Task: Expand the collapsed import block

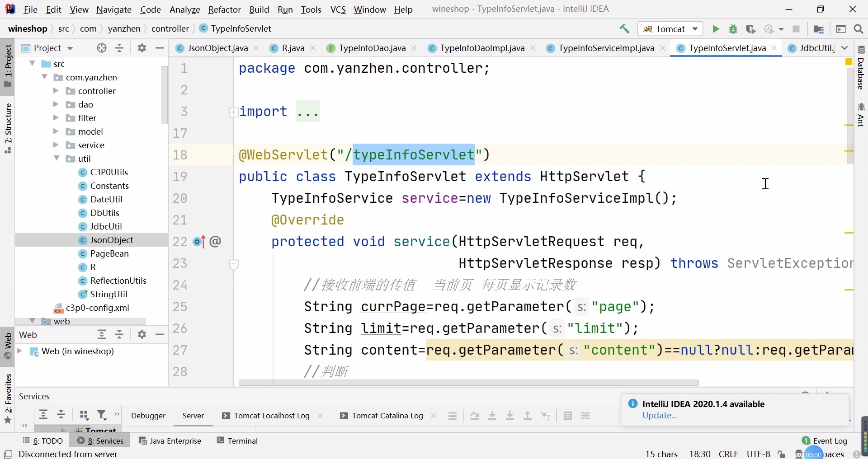Action: [233, 112]
